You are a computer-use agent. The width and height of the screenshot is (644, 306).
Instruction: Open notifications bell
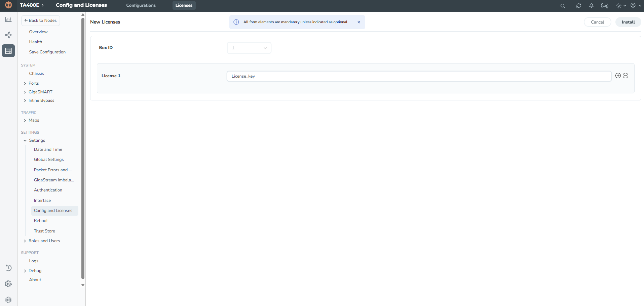591,6
